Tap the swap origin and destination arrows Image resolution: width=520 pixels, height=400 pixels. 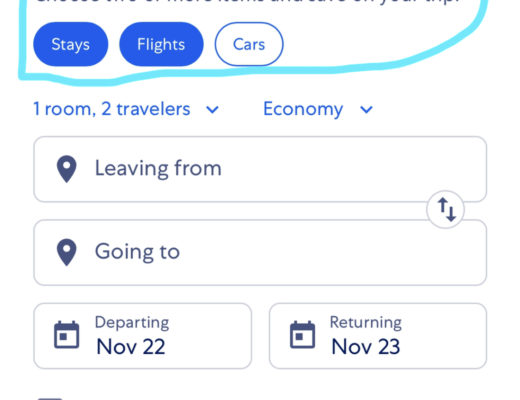pos(446,209)
